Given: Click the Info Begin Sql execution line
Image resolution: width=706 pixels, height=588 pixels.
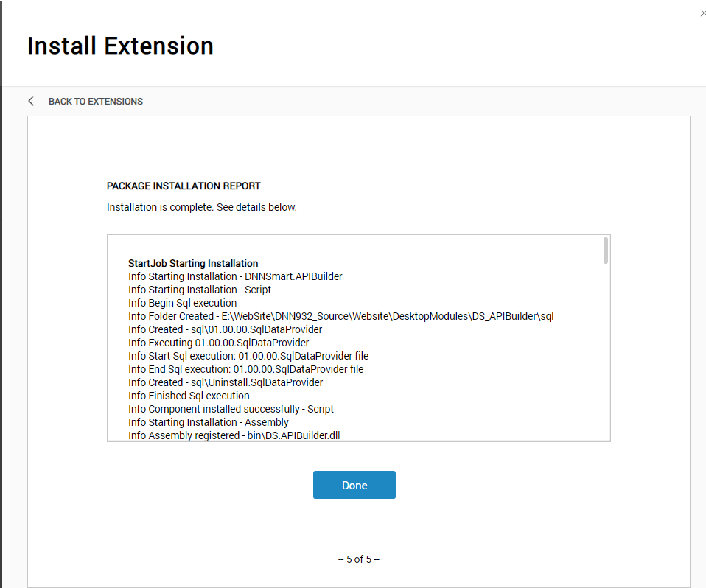Looking at the screenshot, I should click(182, 303).
